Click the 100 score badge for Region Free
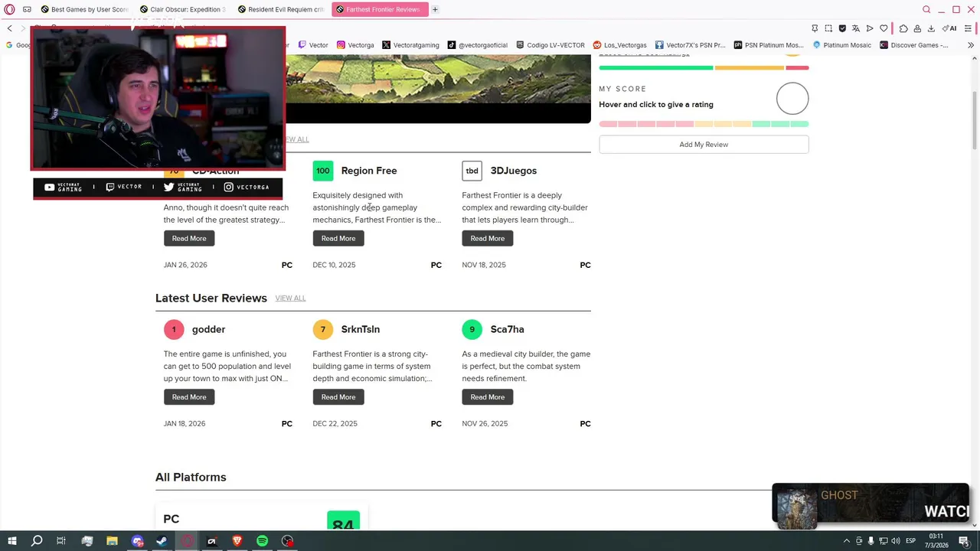Image resolution: width=980 pixels, height=551 pixels. tap(323, 171)
